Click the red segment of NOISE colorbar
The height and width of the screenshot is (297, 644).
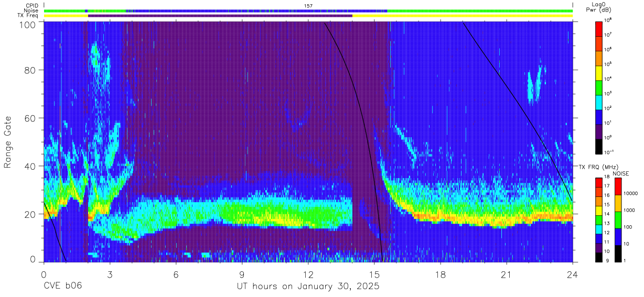click(618, 186)
